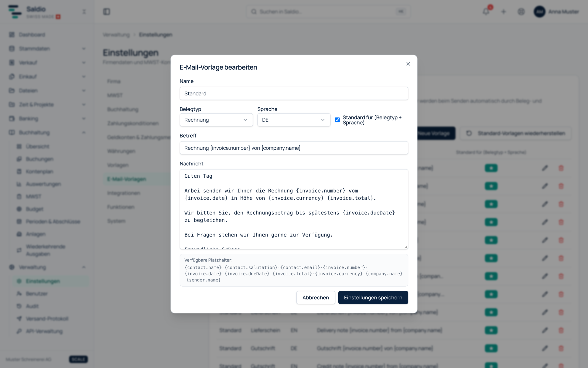Viewport: 588px width, 368px height.
Task: Edit the Gutschrift DE template pencil icon
Action: (x=545, y=348)
